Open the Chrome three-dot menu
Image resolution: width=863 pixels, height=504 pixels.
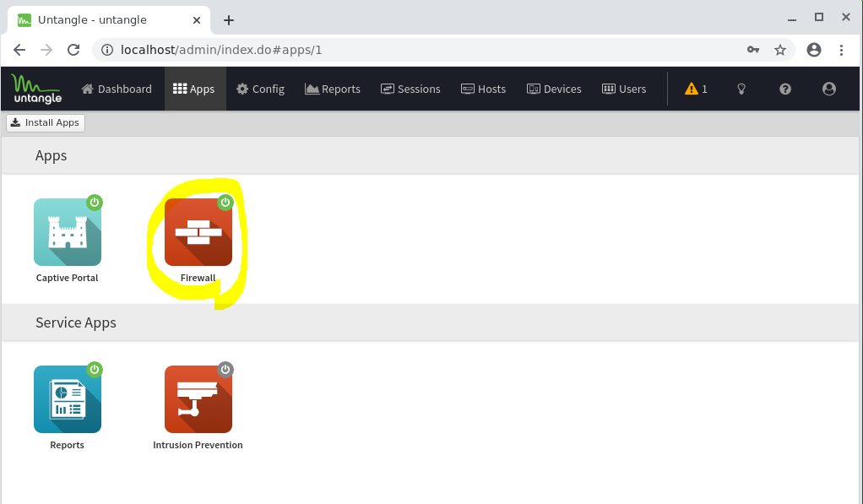842,50
